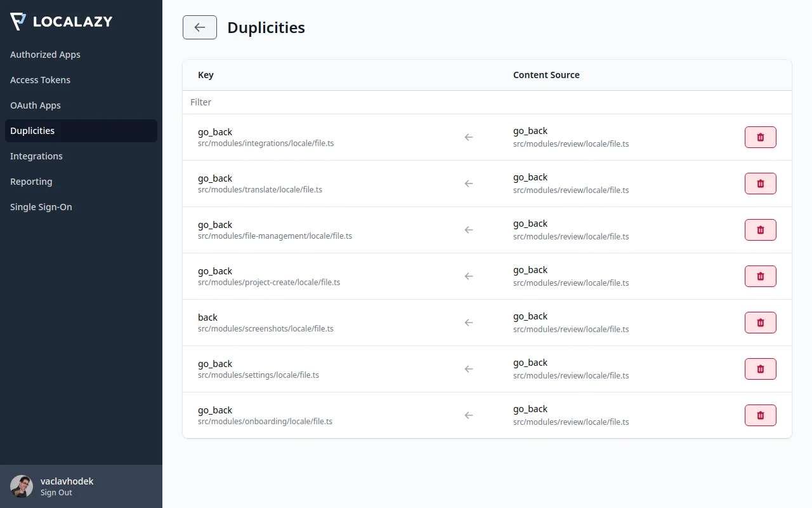
Task: Delete the 'back' key from screenshots module
Action: [760, 322]
